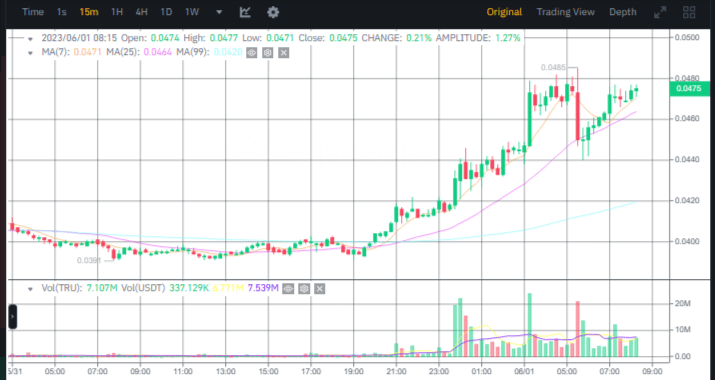This screenshot has width=715, height=380.
Task: Click the yellow volume MA value 6.771M
Action: point(228,288)
